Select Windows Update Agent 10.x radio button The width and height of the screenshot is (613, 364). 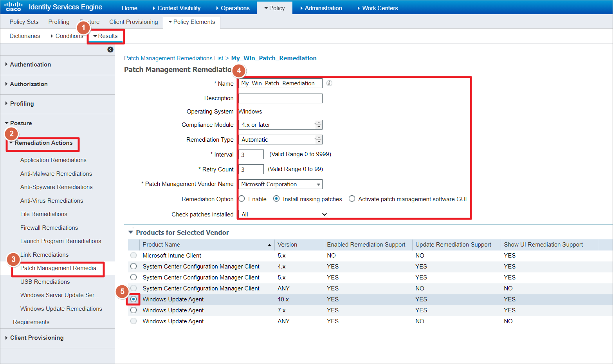(133, 299)
